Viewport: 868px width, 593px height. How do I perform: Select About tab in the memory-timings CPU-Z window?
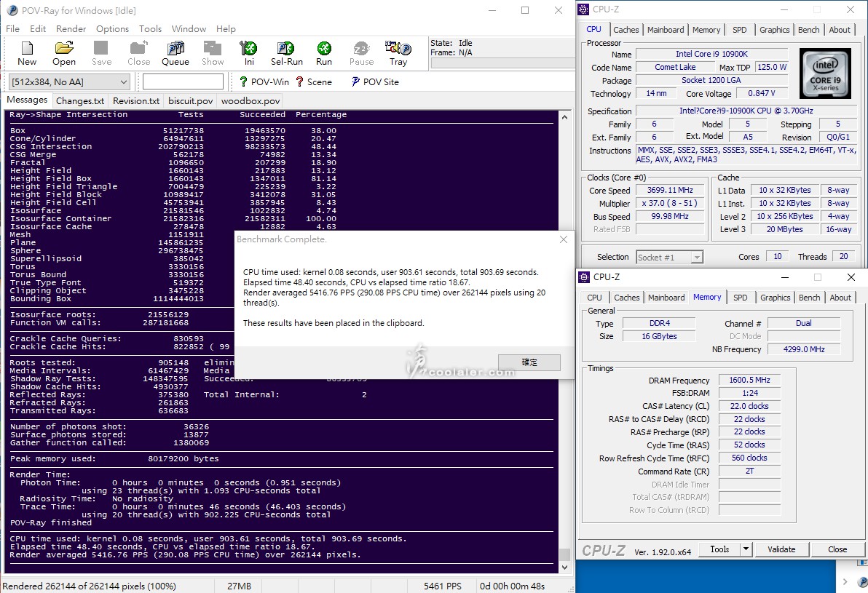(x=840, y=298)
